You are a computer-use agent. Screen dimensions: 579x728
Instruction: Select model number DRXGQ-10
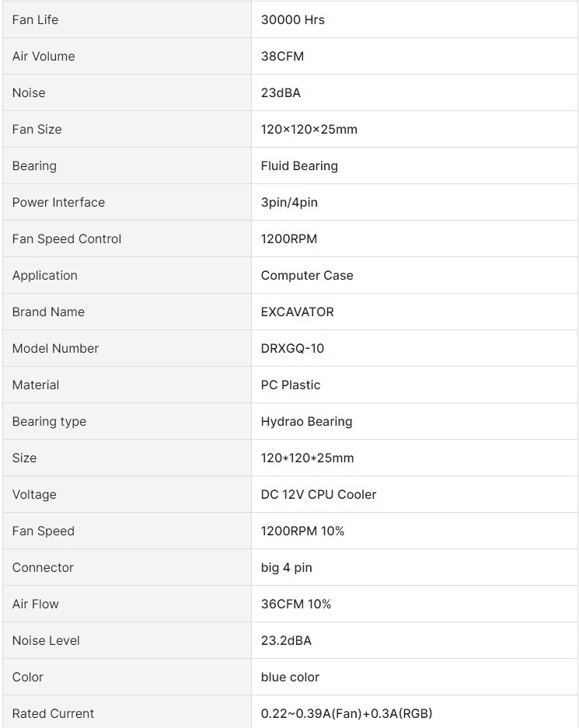292,348
